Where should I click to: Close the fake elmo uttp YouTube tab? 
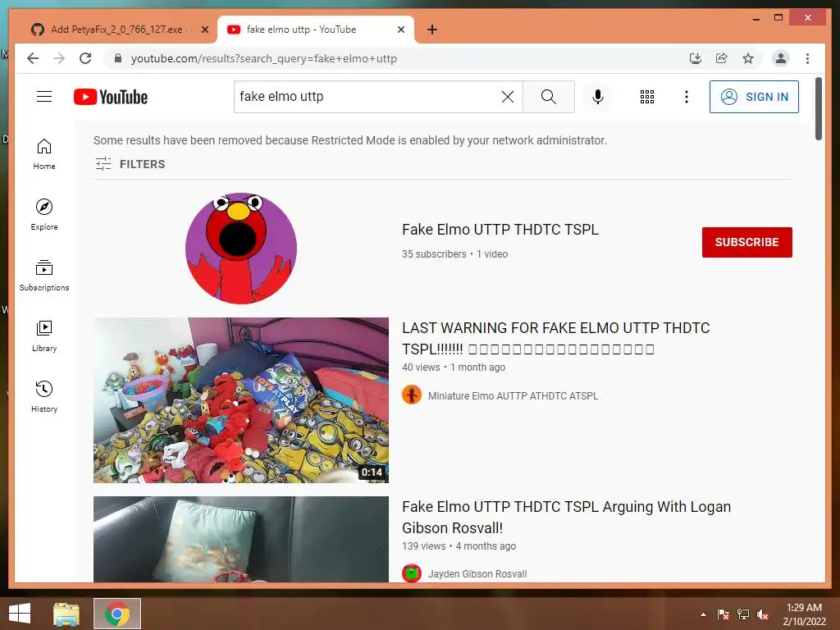pos(400,30)
